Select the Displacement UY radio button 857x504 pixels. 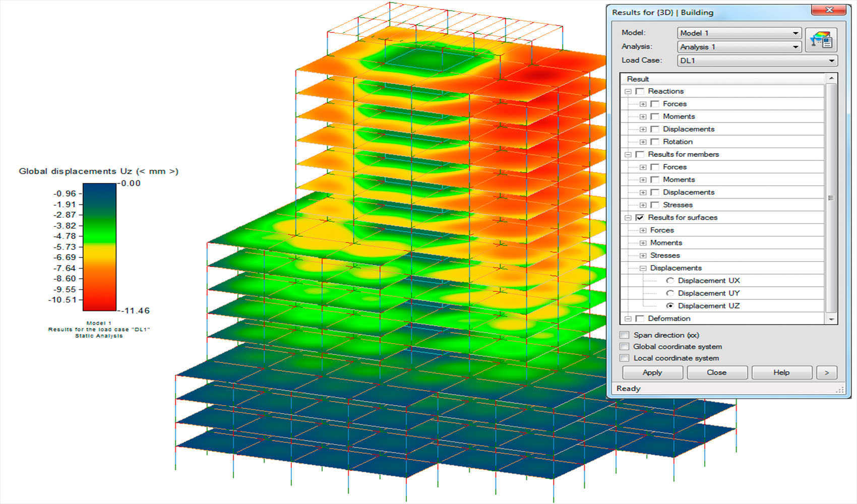click(670, 293)
